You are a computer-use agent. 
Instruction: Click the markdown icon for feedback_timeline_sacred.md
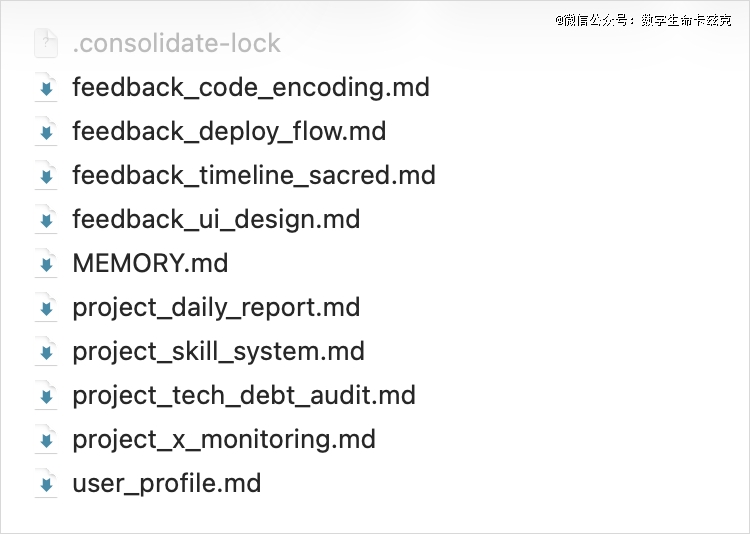pos(45,176)
